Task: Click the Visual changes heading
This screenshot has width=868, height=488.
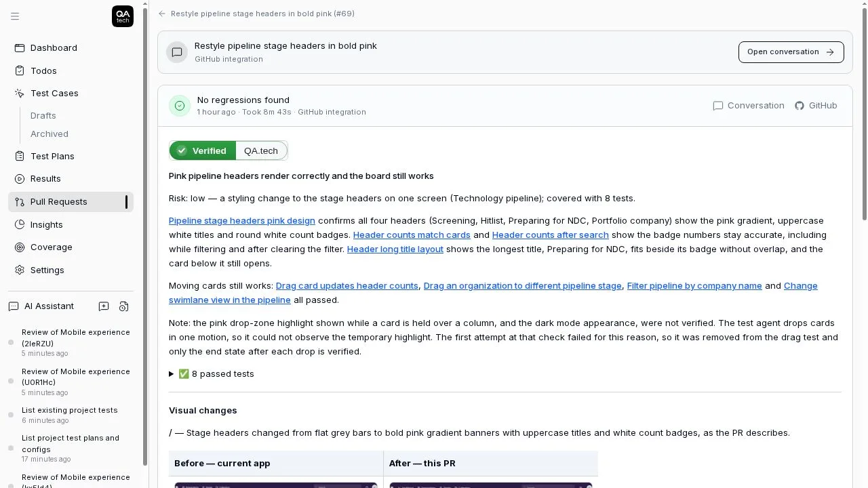Action: click(203, 410)
